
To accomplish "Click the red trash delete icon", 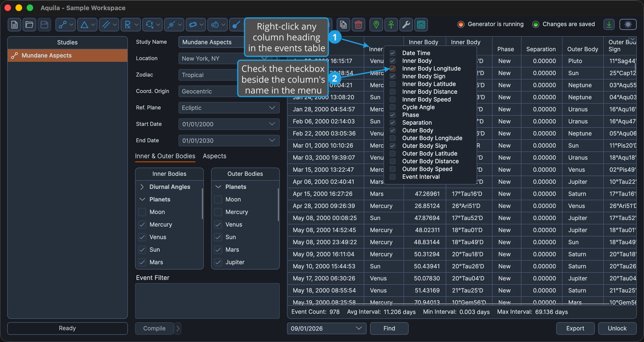I will point(358,25).
